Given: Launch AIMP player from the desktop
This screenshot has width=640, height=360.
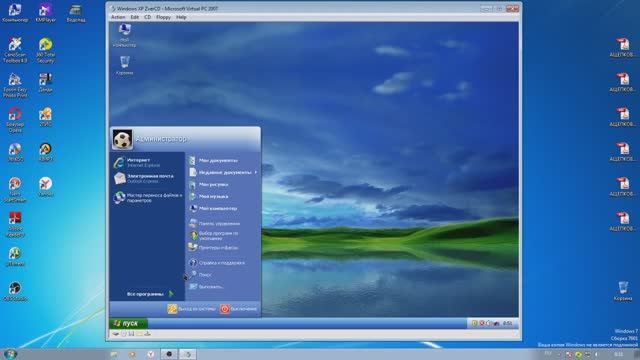Looking at the screenshot, I should [x=45, y=152].
